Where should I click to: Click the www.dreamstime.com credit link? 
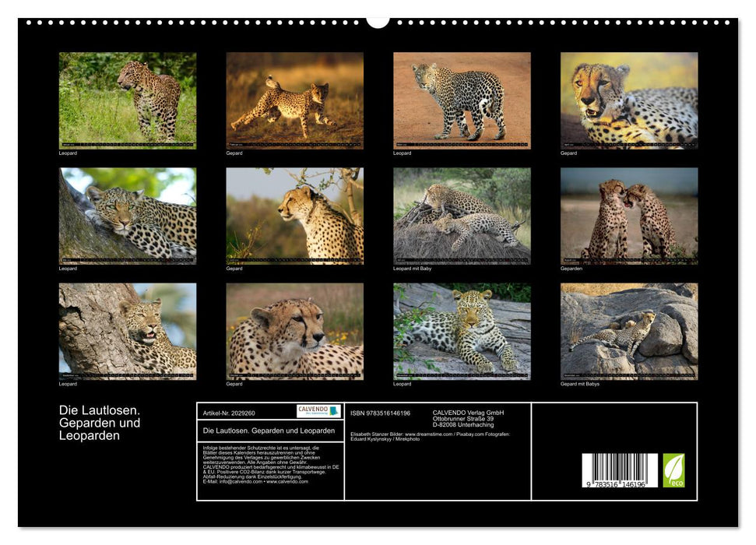tap(428, 434)
